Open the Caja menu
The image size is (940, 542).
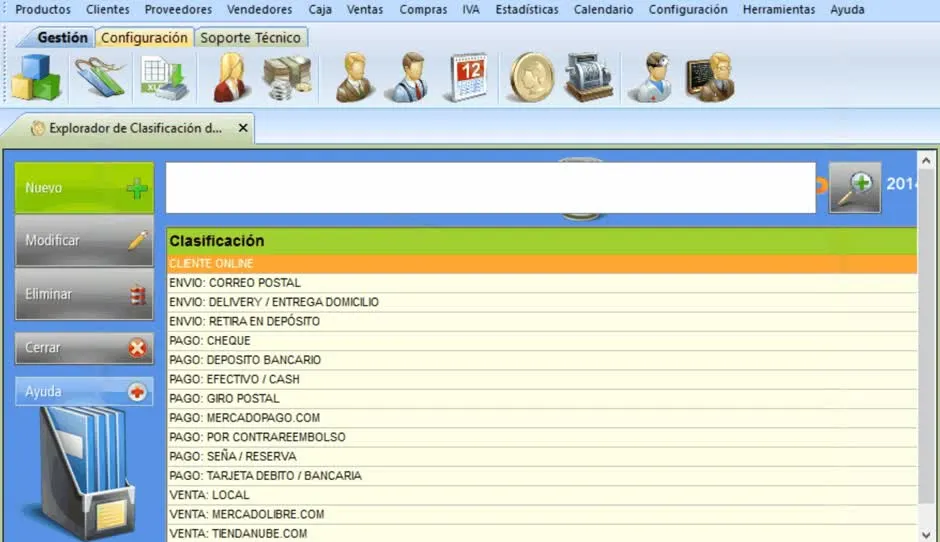320,10
